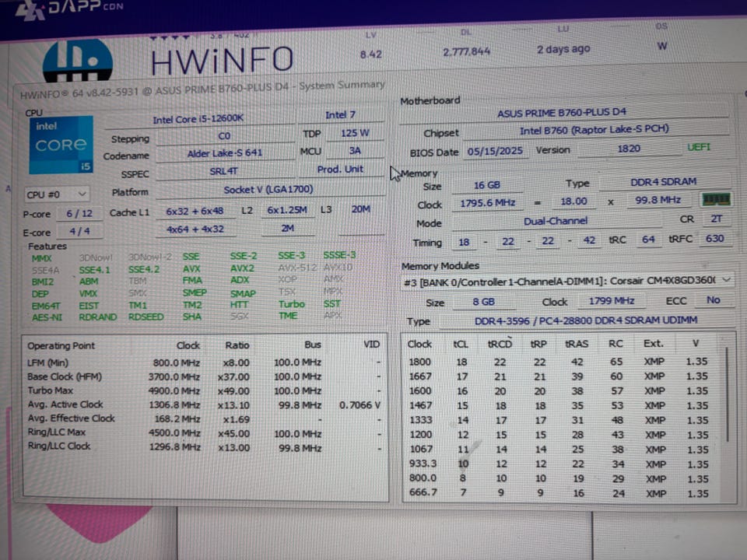Click the module Size '8 GB'
The width and height of the screenshot is (747, 560).
[x=484, y=302]
